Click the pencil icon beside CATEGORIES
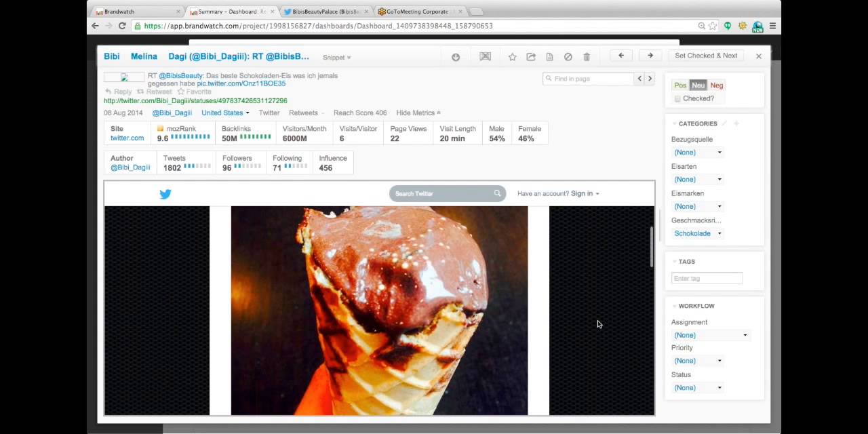This screenshot has width=868, height=434. point(724,123)
